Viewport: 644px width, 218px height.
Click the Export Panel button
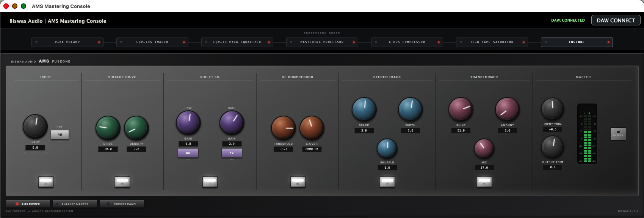point(122,204)
